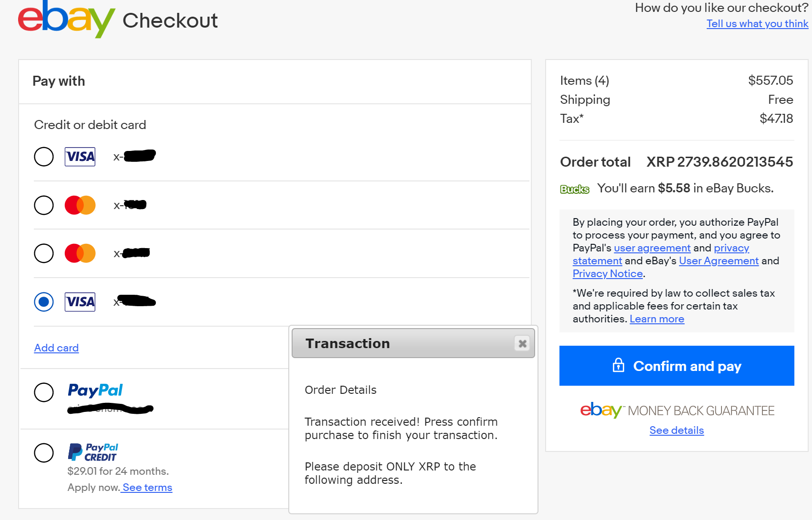Click the Confirm and pay button
Image resolution: width=812 pixels, height=520 pixels.
[677, 366]
